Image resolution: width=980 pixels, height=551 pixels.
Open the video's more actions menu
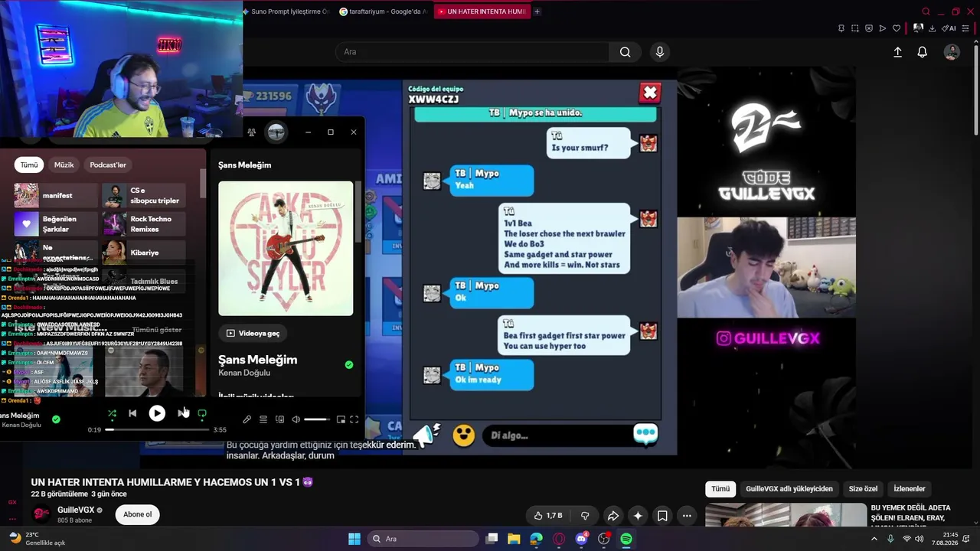[x=687, y=516]
